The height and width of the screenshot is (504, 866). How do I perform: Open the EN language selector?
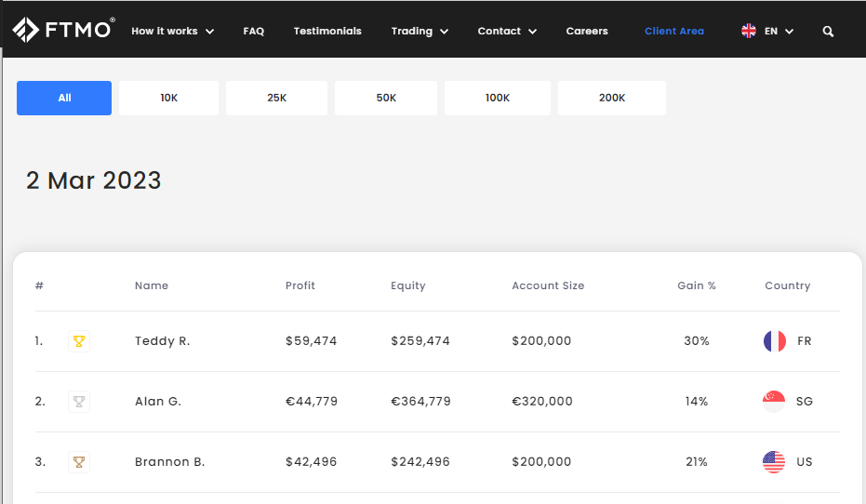pyautogui.click(x=779, y=32)
